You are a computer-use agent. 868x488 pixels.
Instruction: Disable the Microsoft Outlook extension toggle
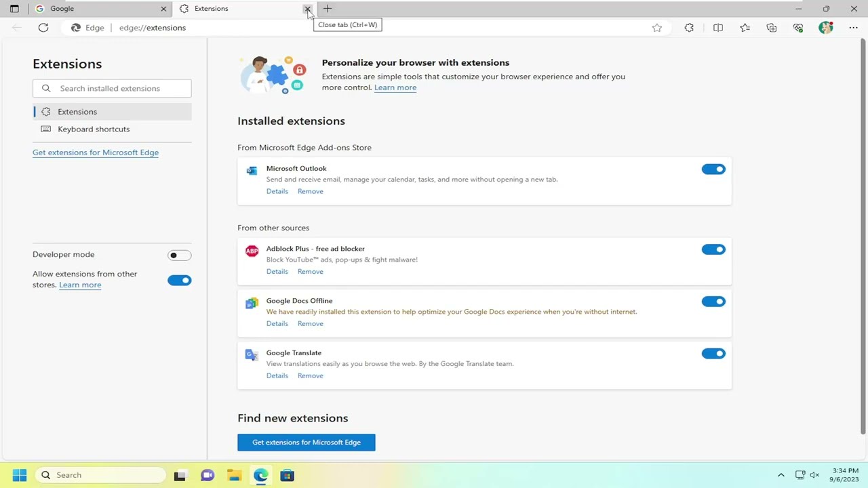tap(713, 169)
